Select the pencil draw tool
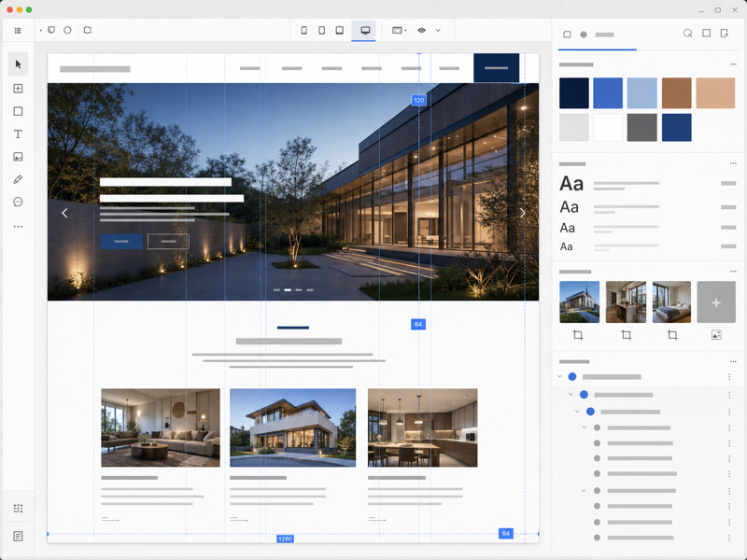This screenshot has height=560, width=747. coord(18,179)
